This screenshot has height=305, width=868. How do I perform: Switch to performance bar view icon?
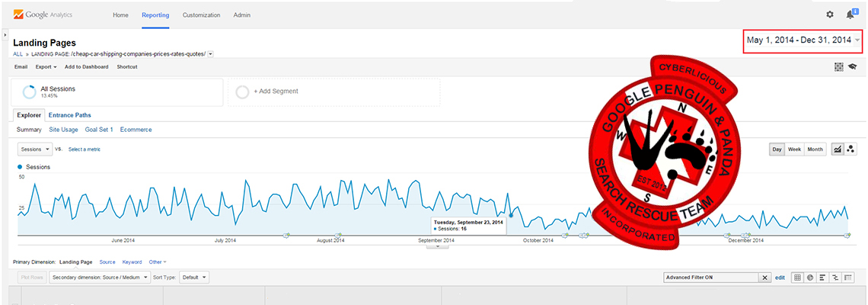pos(823,278)
